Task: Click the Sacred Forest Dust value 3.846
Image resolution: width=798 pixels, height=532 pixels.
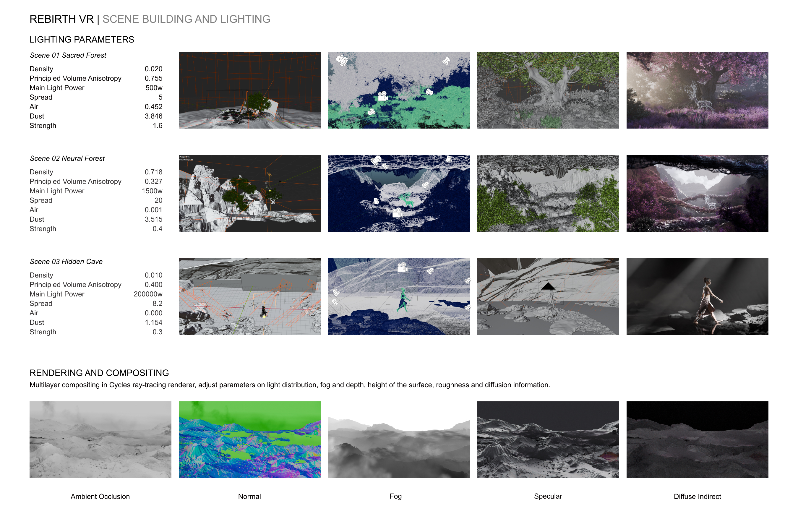Action: pyautogui.click(x=153, y=116)
